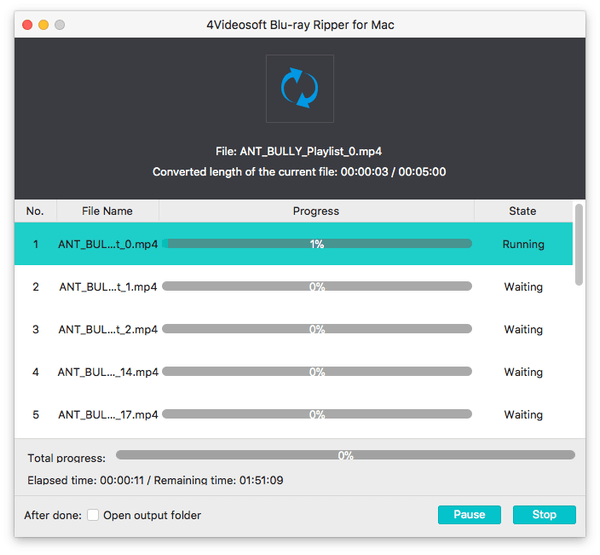Click the Waiting state of row 2
The height and width of the screenshot is (555, 600).
tap(523, 287)
